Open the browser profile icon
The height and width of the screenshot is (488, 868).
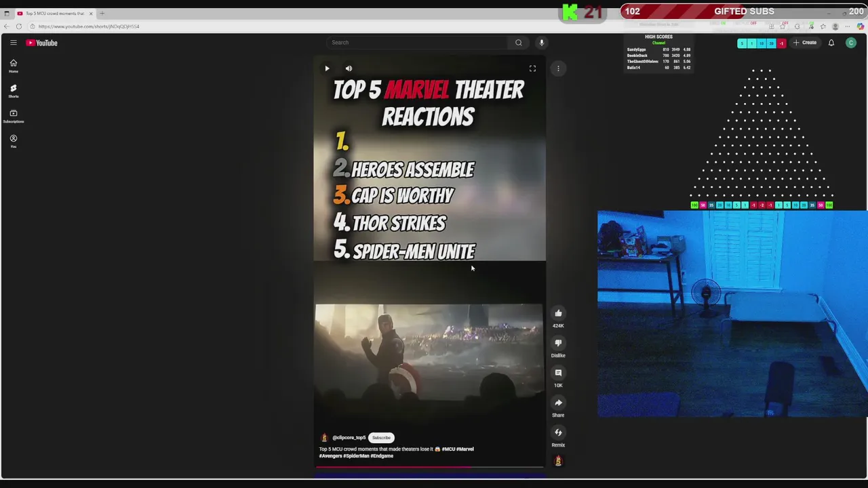835,26
